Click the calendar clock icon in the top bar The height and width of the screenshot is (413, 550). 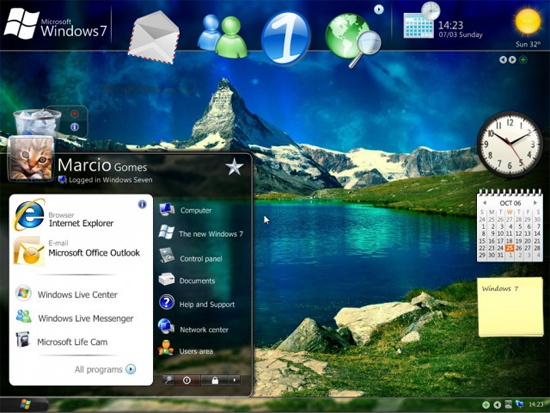(x=421, y=21)
